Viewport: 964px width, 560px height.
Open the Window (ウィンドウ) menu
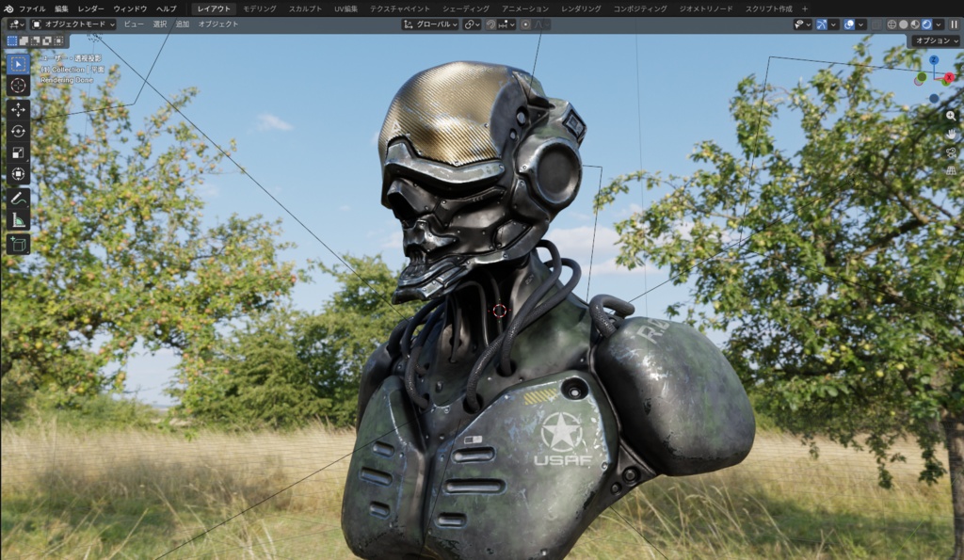click(130, 8)
